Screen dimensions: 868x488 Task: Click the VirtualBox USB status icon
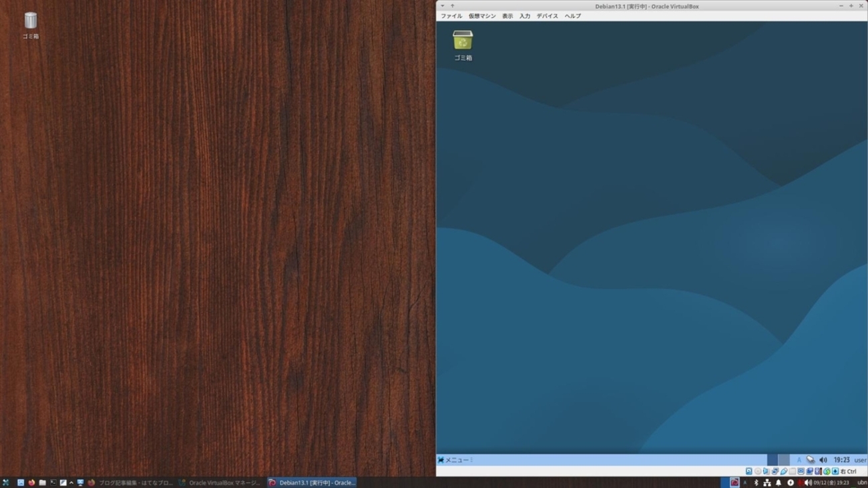point(784,471)
